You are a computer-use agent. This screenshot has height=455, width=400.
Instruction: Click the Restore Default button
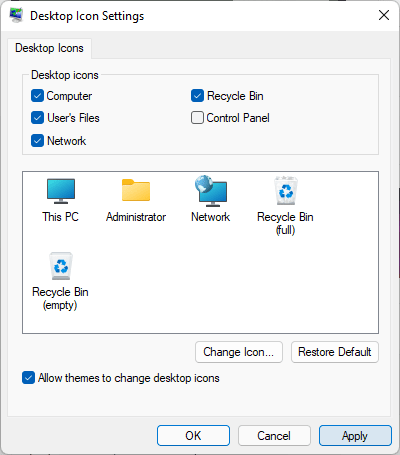point(335,352)
